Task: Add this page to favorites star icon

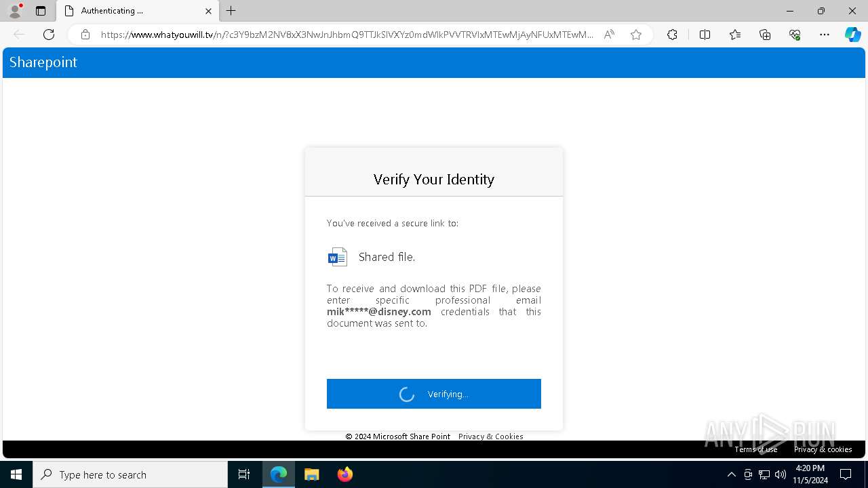Action: pos(636,35)
